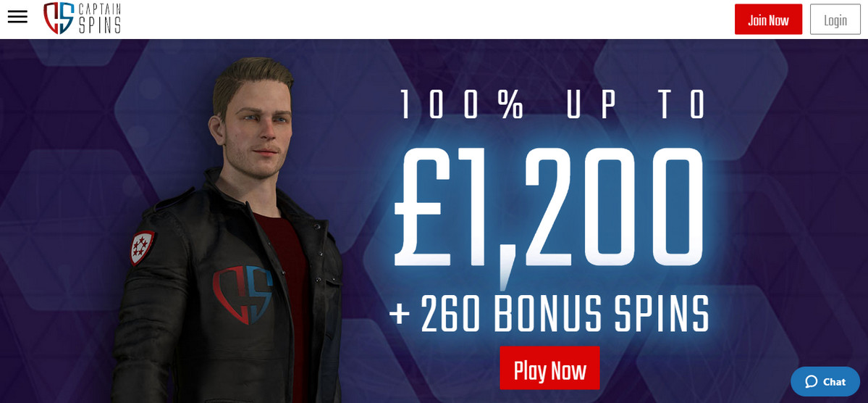This screenshot has height=403, width=868.
Task: Click the red Join Now button
Action: [x=768, y=20]
